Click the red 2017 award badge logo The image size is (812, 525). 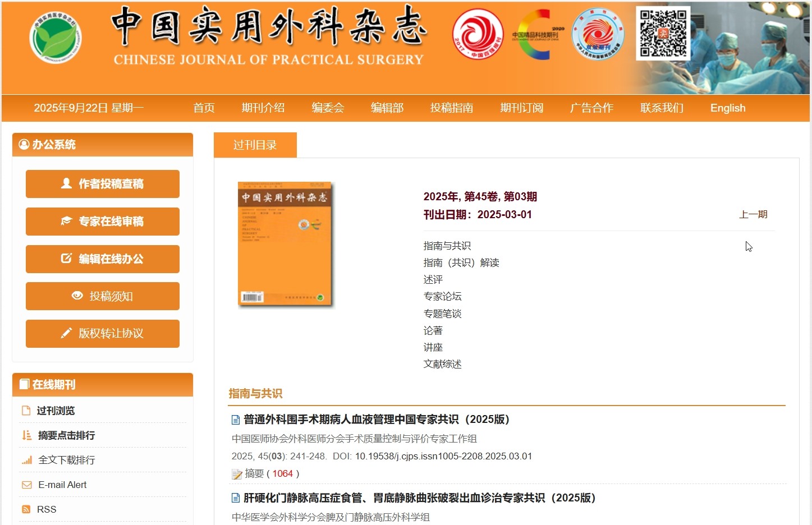coord(478,35)
